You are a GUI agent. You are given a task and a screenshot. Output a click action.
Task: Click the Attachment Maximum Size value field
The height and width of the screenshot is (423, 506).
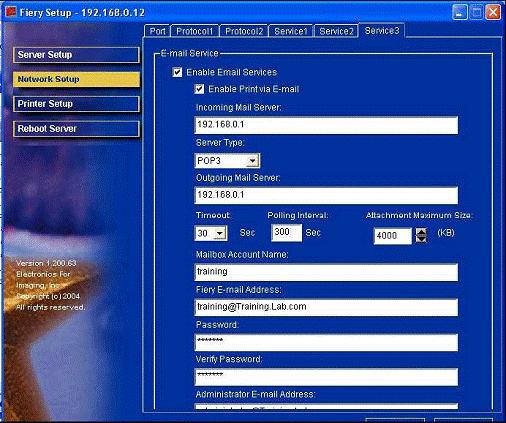click(393, 236)
